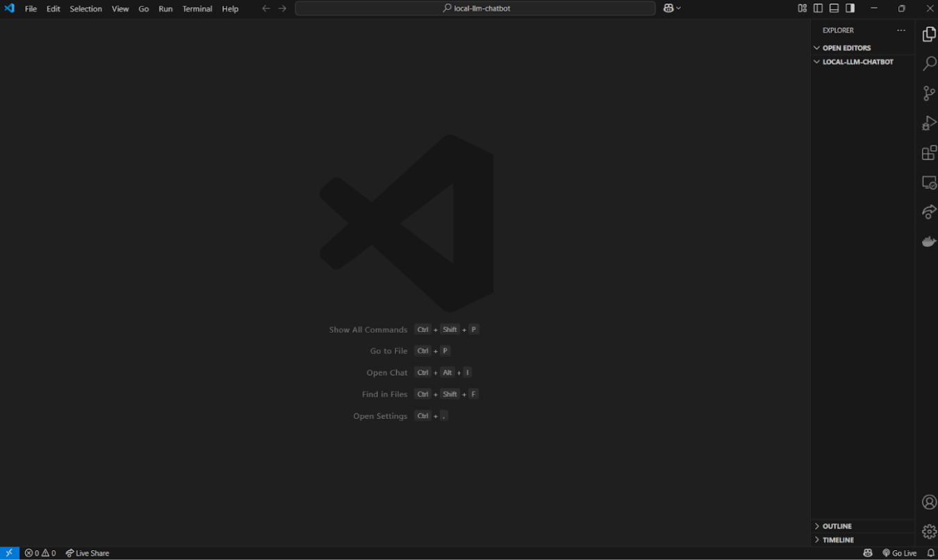Click Go Live in status bar

[899, 553]
